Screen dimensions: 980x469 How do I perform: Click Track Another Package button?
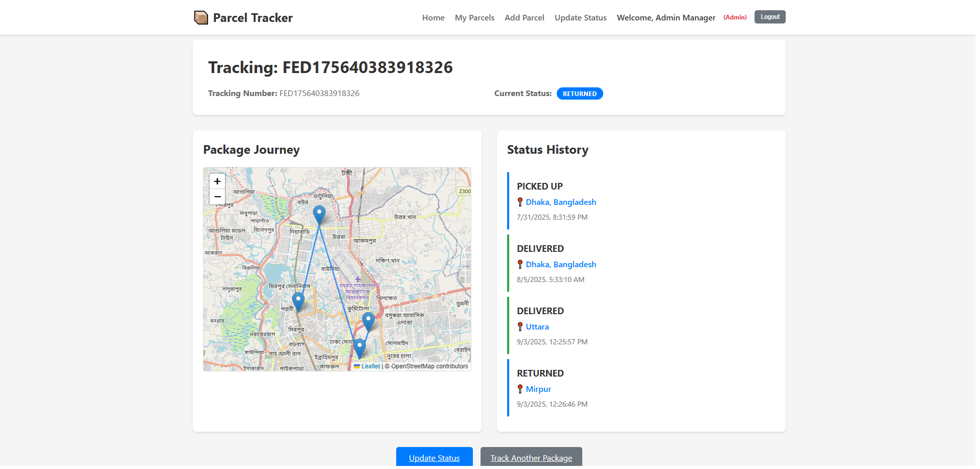click(531, 457)
